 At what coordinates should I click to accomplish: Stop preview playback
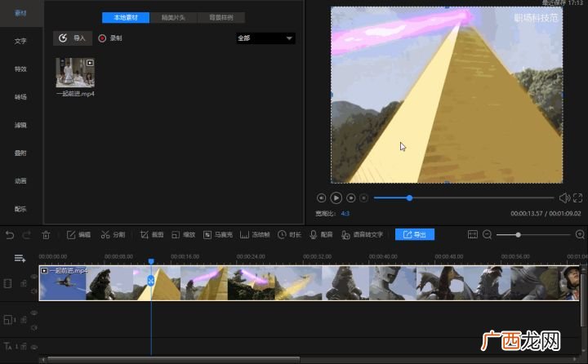[x=363, y=198]
